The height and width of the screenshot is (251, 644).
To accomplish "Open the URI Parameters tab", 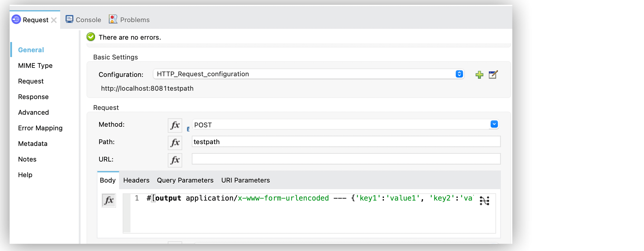I will 245,180.
